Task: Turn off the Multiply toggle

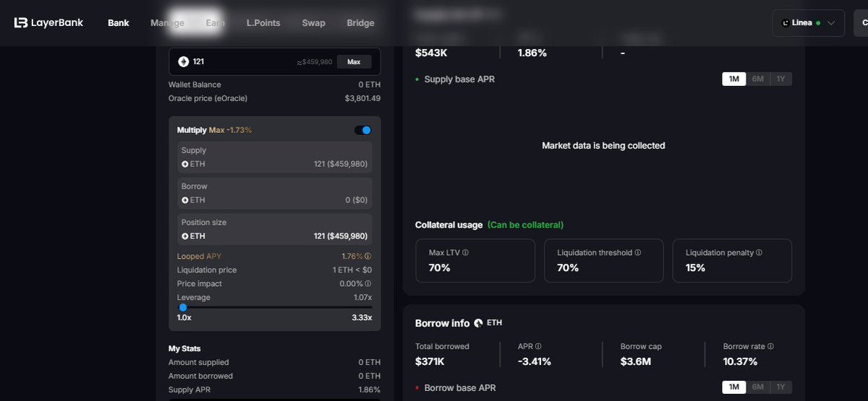Action: click(x=362, y=130)
